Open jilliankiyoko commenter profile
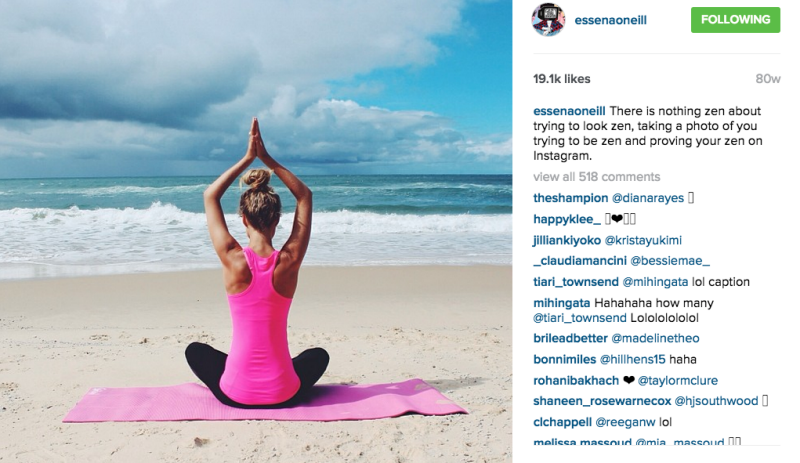Screen dimensions: 800x463 pyautogui.click(x=567, y=240)
